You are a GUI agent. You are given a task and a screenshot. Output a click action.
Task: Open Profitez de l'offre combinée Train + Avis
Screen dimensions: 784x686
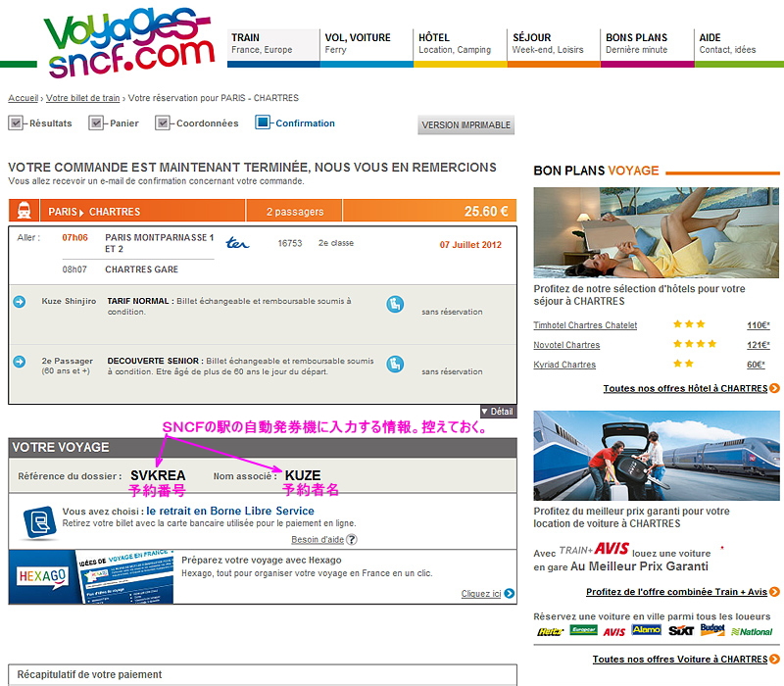676,592
